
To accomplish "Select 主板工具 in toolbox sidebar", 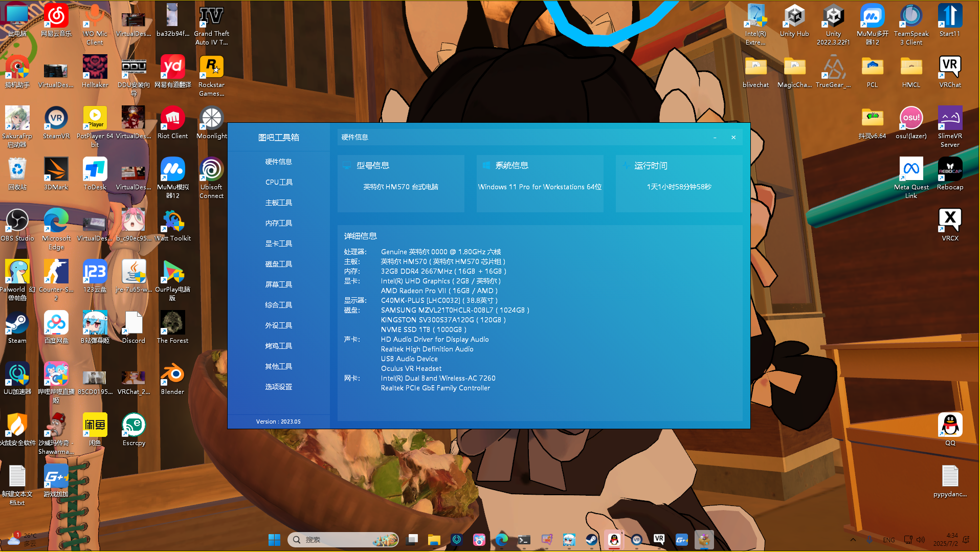I will (279, 203).
